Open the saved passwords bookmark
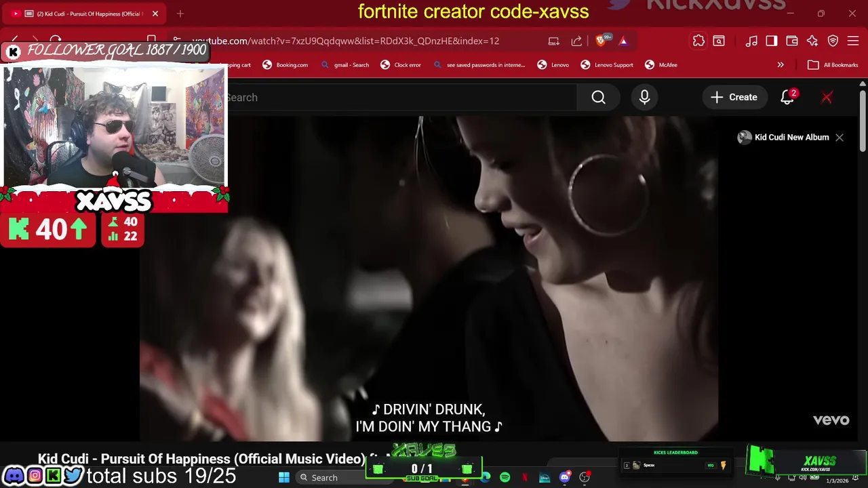Screen dimensions: 868x488 point(479,65)
